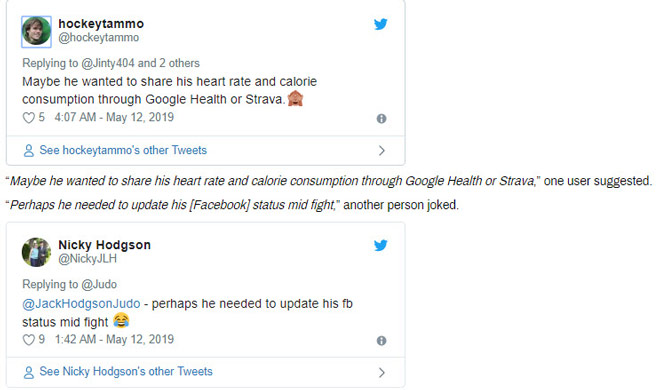
Task: Click the @NickyJLH handle
Action: [88, 259]
